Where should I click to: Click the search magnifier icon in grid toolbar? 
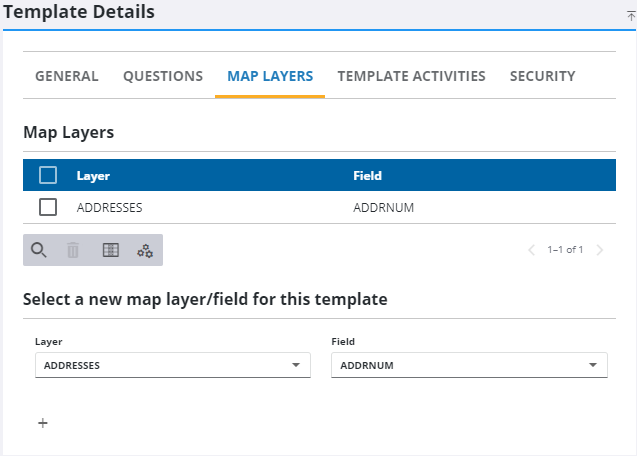pyautogui.click(x=39, y=250)
